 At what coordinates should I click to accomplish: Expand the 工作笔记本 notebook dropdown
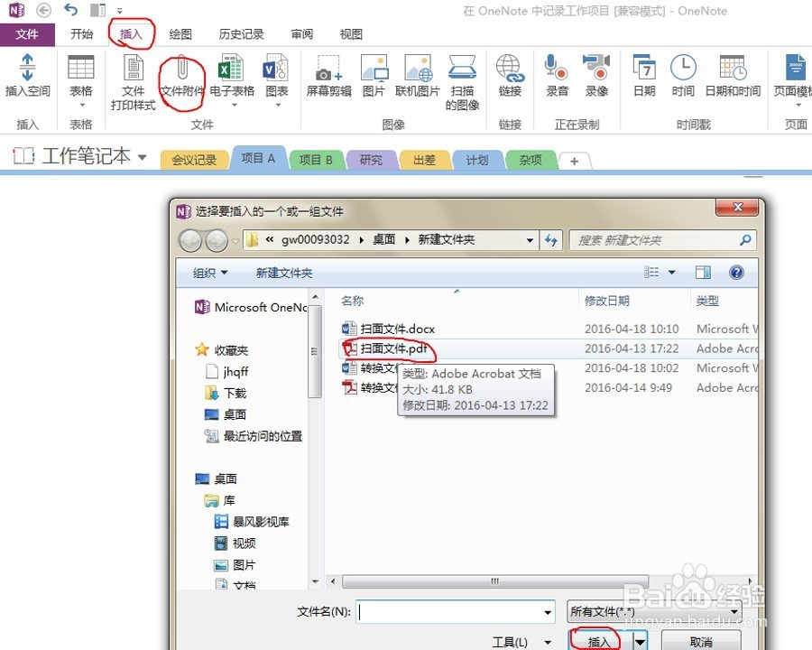142,156
